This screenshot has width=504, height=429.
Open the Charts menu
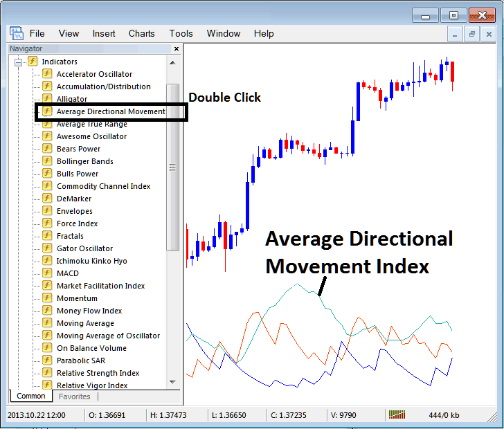[x=142, y=33]
